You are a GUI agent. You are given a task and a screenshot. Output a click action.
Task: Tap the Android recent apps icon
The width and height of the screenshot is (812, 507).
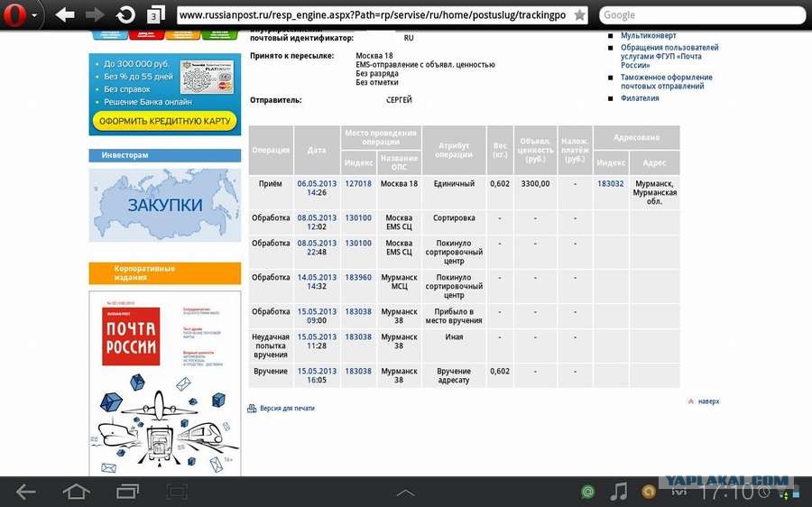point(127,491)
